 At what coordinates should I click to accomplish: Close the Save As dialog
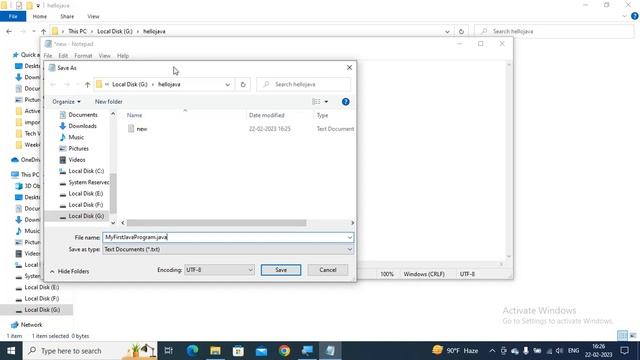[349, 68]
